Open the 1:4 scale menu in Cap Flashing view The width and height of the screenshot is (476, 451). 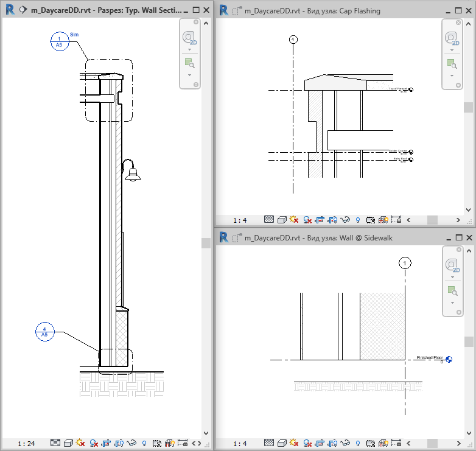(240, 220)
